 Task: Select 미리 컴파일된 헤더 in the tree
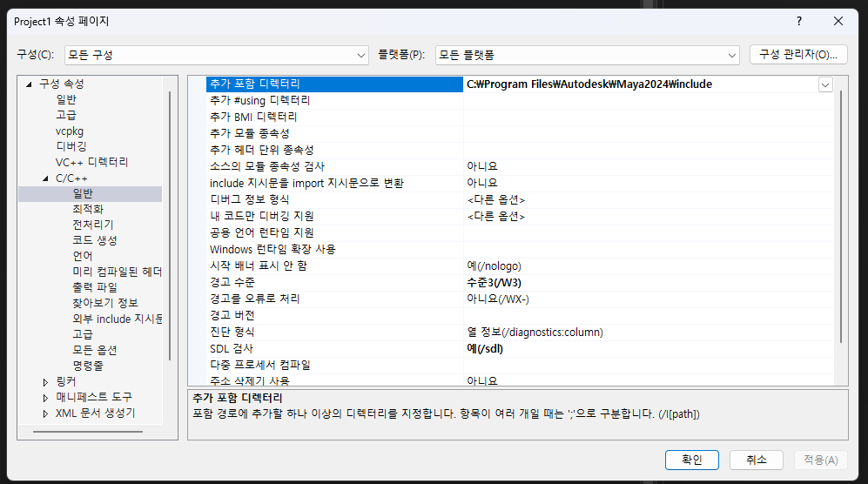tap(117, 272)
